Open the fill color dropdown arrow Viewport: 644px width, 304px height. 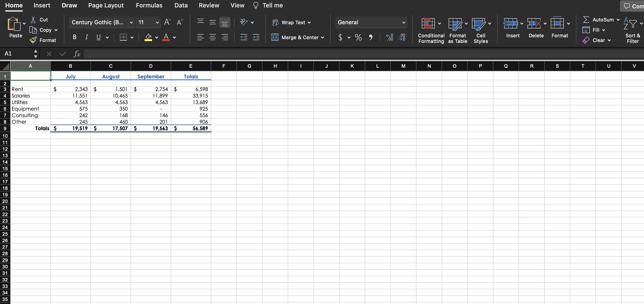[x=156, y=38]
